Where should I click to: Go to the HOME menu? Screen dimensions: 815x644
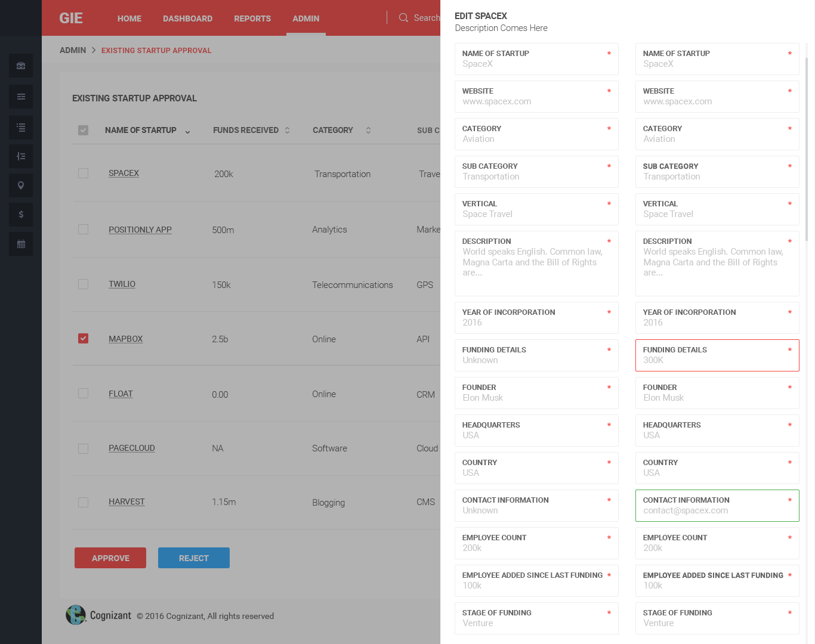129,18
